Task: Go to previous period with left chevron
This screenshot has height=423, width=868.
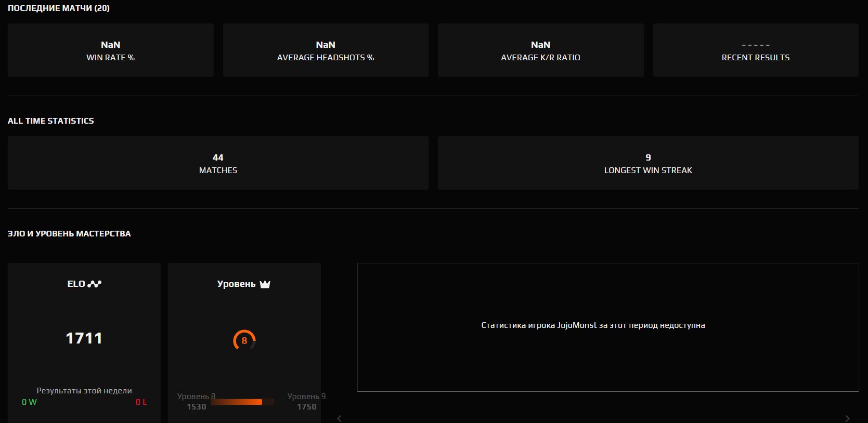Action: tap(339, 418)
